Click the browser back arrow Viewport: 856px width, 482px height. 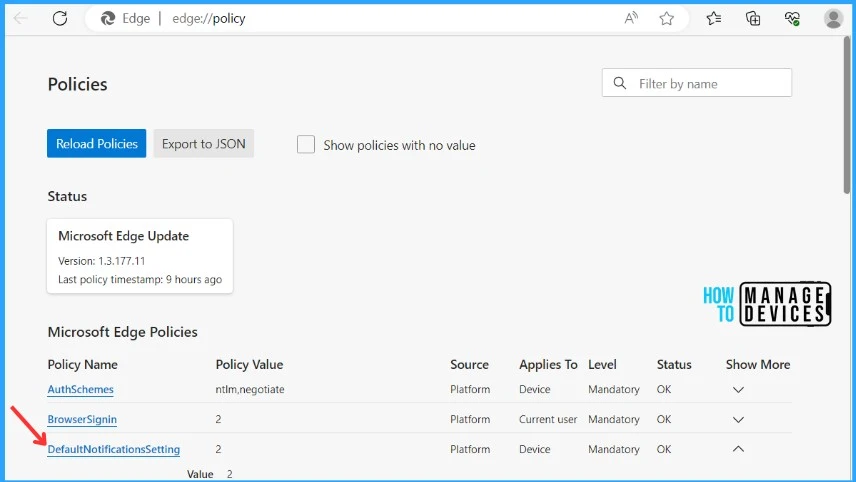pos(20,19)
